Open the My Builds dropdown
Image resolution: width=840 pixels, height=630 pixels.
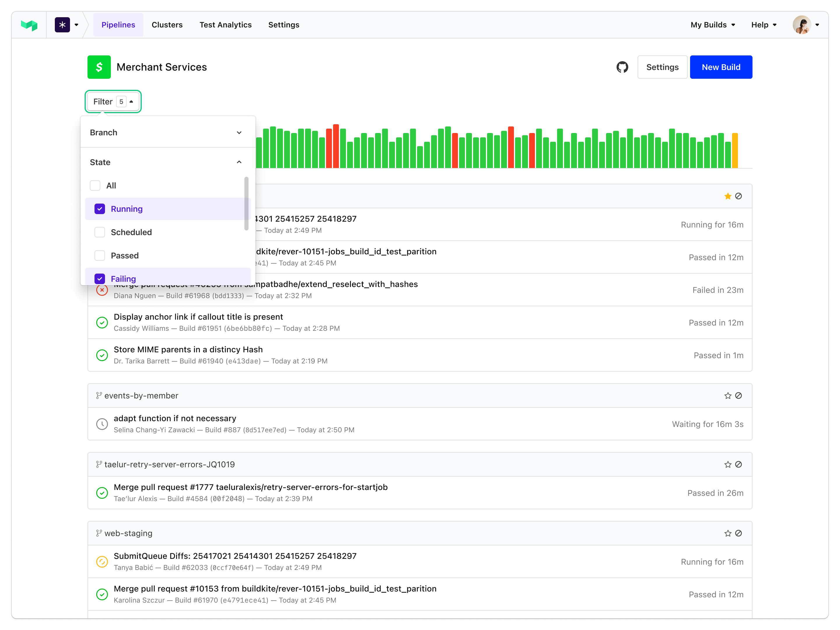point(713,25)
